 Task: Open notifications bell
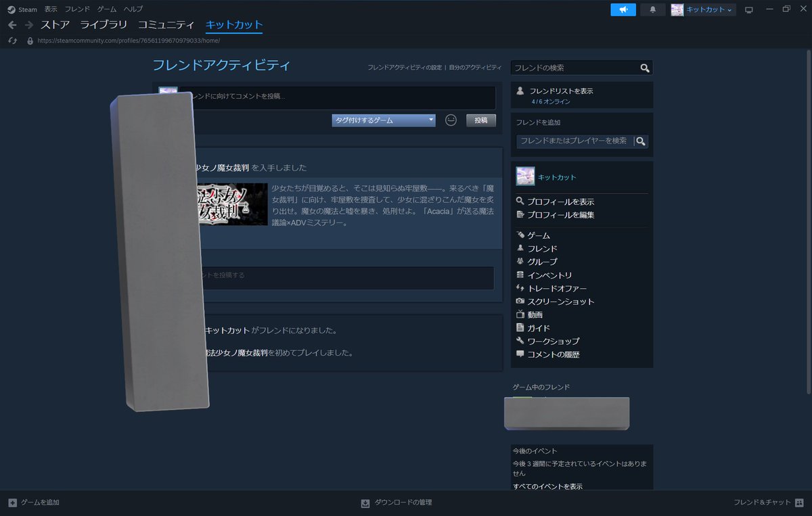[653, 9]
